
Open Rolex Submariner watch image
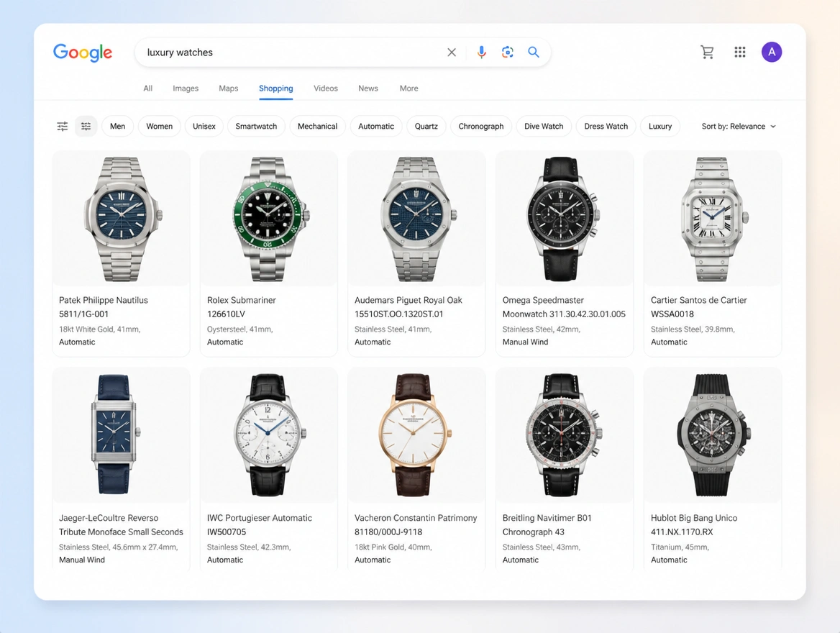click(269, 219)
